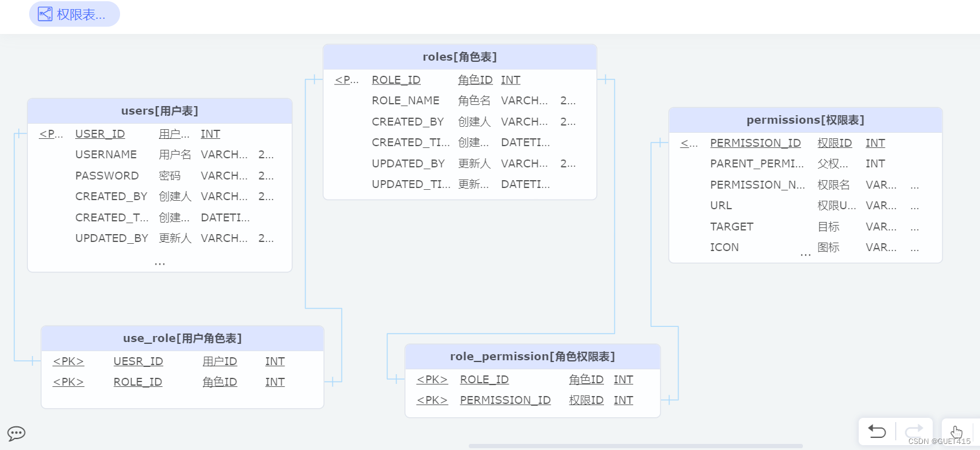This screenshot has width=980, height=450.
Task: Click PERMISSION_ID field in permissions table
Action: [x=756, y=143]
